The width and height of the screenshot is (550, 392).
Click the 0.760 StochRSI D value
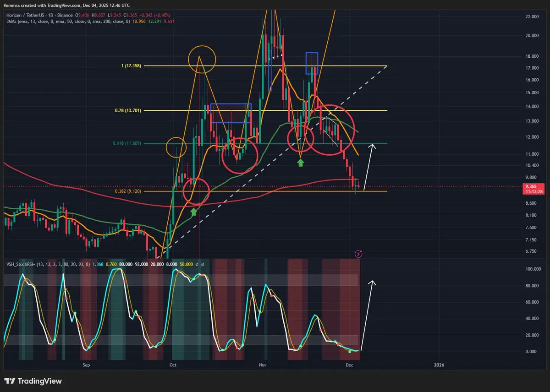[111, 264]
